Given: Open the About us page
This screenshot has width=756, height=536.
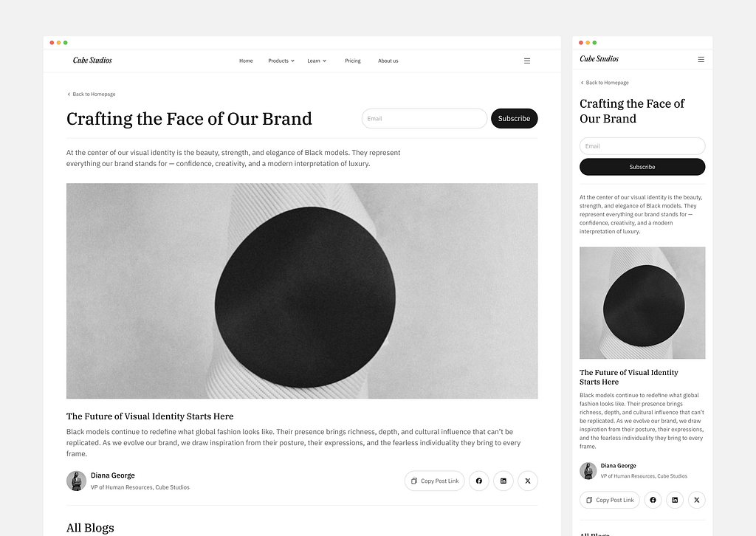Looking at the screenshot, I should 388,61.
